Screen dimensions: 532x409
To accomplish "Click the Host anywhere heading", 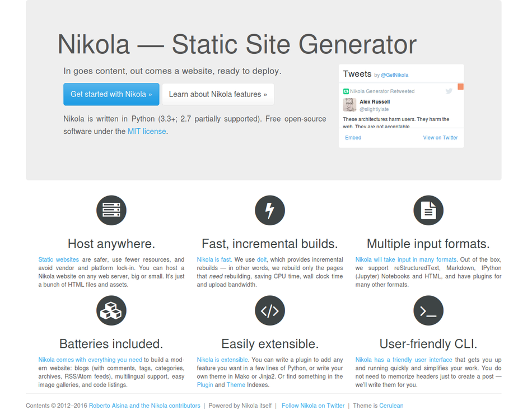I will (111, 244).
